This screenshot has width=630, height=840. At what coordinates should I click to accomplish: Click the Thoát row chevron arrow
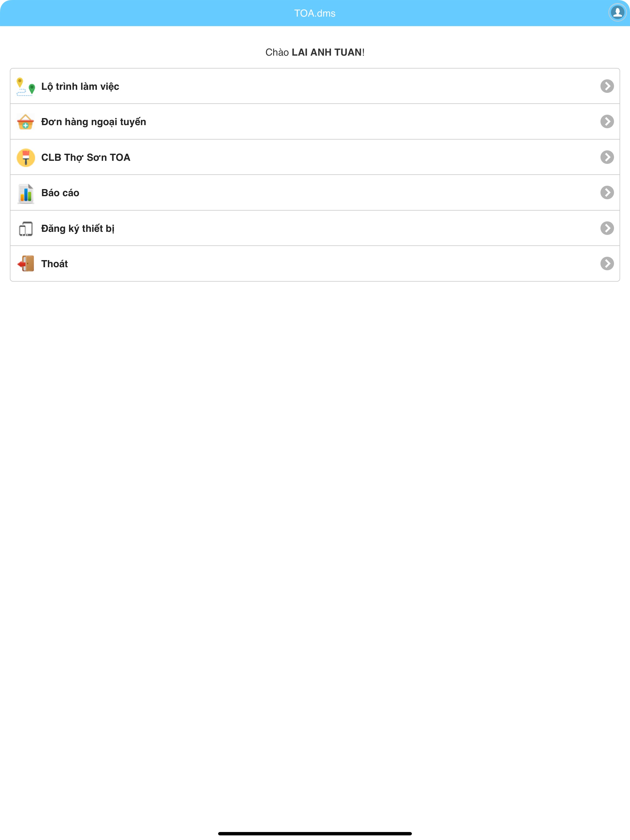point(607,263)
